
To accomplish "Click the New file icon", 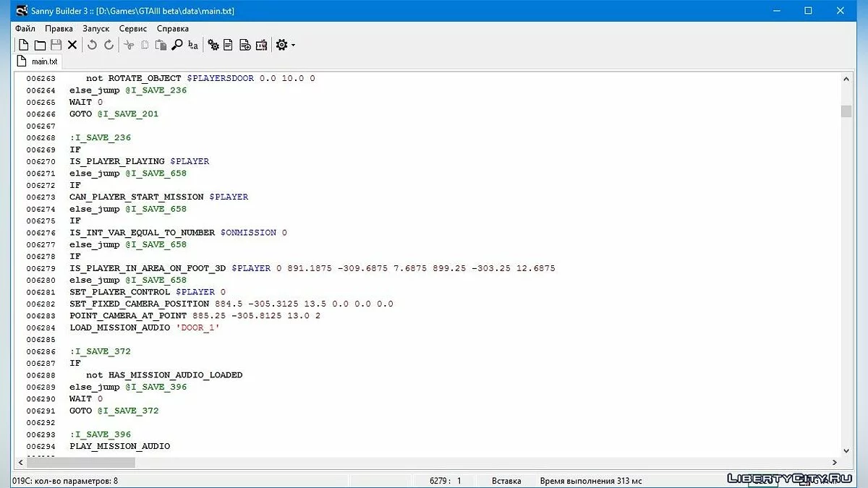I will [23, 45].
